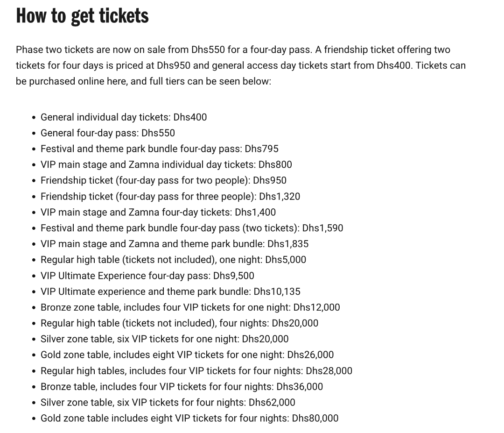
Task: Click Silver zone table four nights Dhs62,000
Action: click(168, 403)
